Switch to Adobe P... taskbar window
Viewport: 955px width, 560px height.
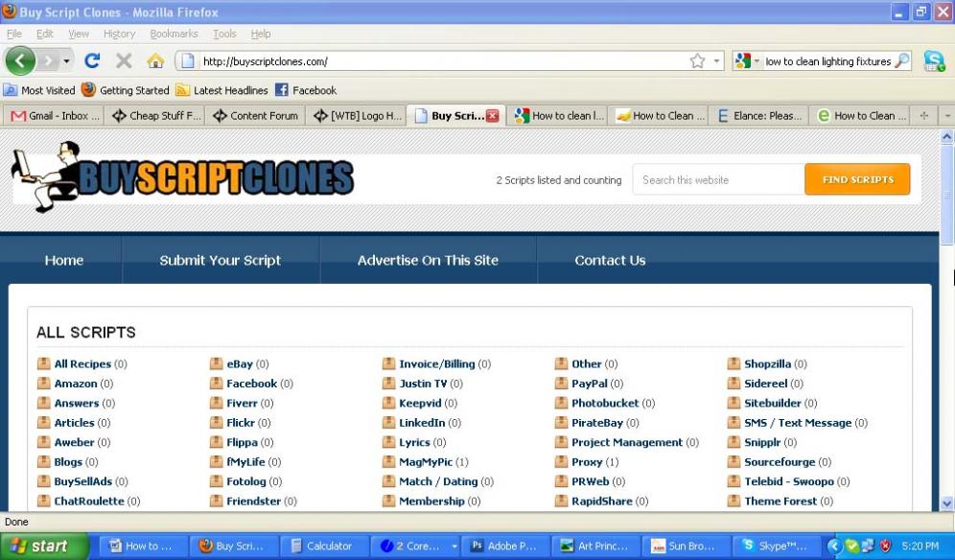tap(505, 546)
